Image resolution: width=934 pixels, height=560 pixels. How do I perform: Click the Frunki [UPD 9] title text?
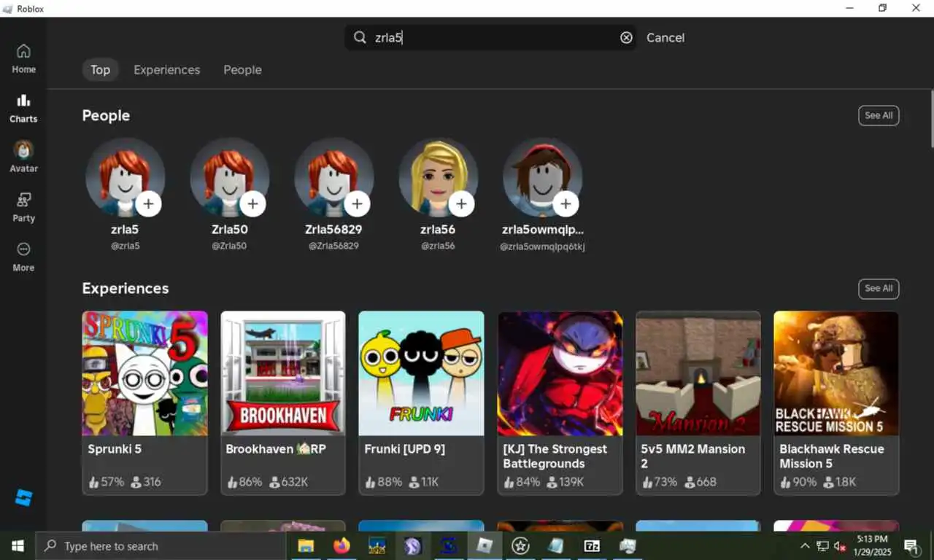404,449
